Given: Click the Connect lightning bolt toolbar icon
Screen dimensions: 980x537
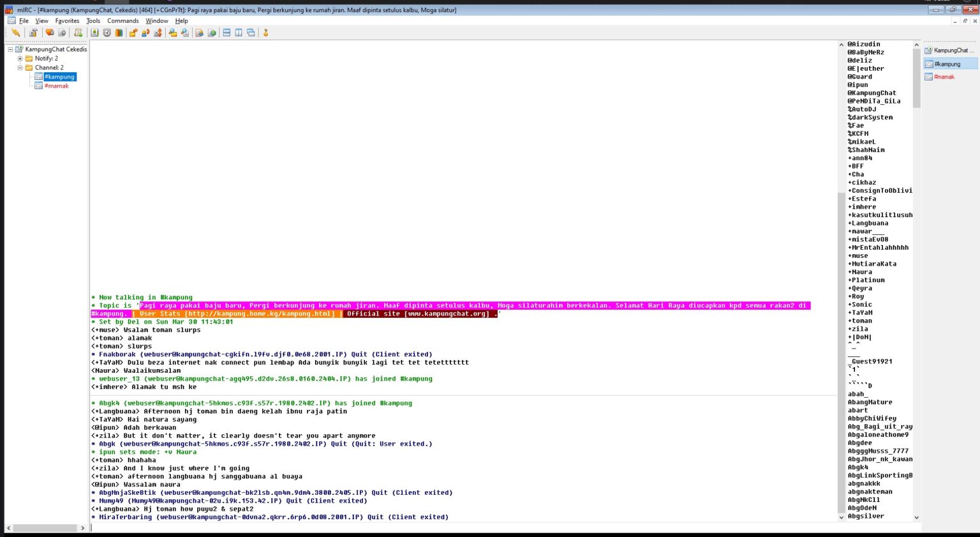Looking at the screenshot, I should point(15,33).
